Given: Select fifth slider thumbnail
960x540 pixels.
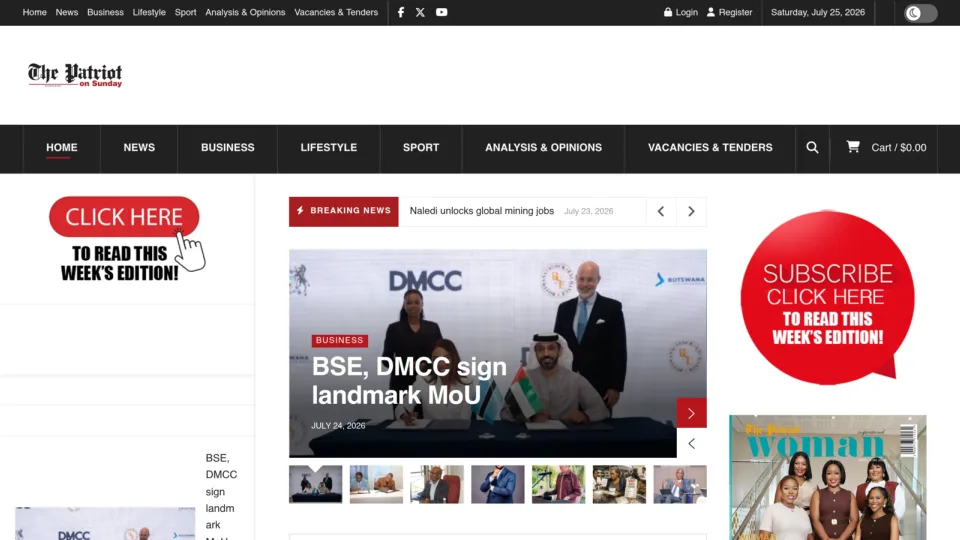Looking at the screenshot, I should pos(558,484).
